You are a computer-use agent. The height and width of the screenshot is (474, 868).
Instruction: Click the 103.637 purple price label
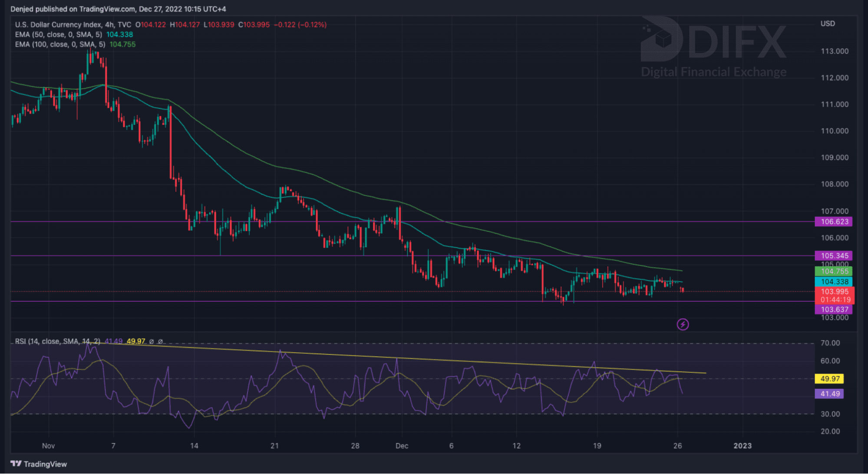pyautogui.click(x=834, y=309)
